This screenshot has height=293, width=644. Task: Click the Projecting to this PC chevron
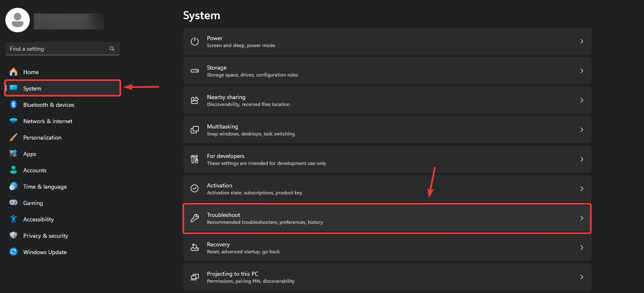[x=581, y=277]
